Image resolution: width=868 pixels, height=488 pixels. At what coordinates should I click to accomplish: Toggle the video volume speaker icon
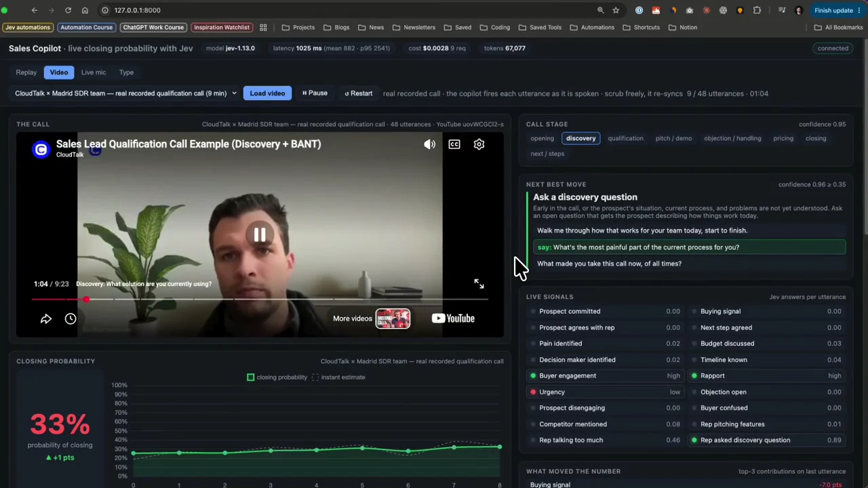(x=429, y=144)
